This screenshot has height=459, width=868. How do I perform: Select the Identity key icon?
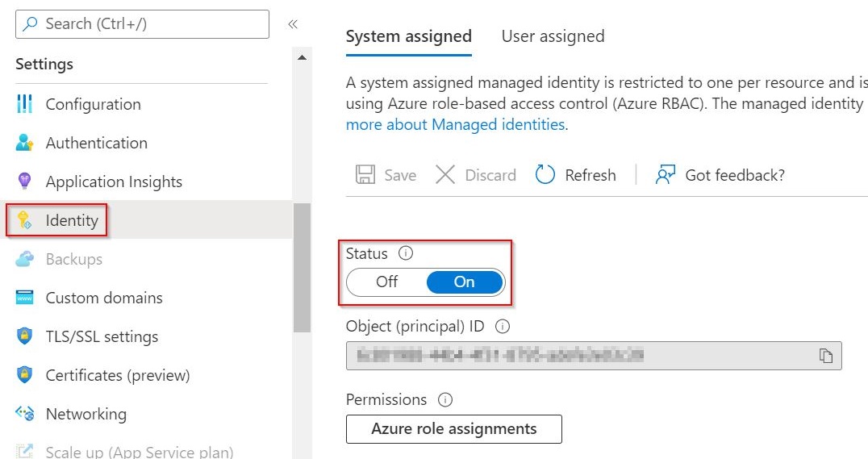[x=24, y=220]
